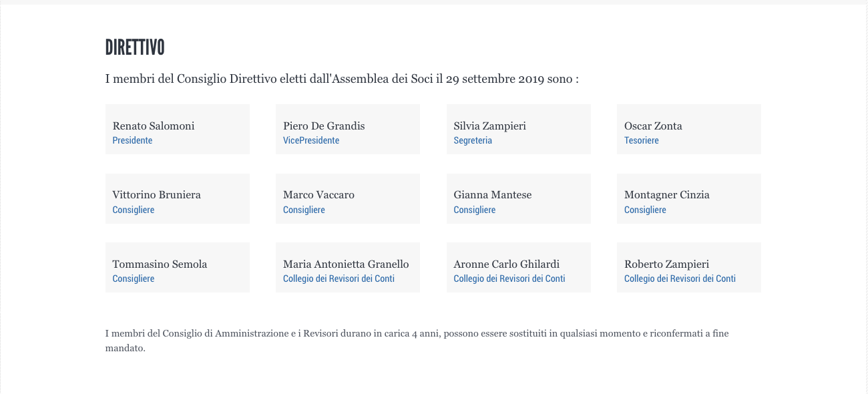This screenshot has width=868, height=394.
Task: Open the Aronne Carlo Ghilardi card
Action: [x=519, y=267]
